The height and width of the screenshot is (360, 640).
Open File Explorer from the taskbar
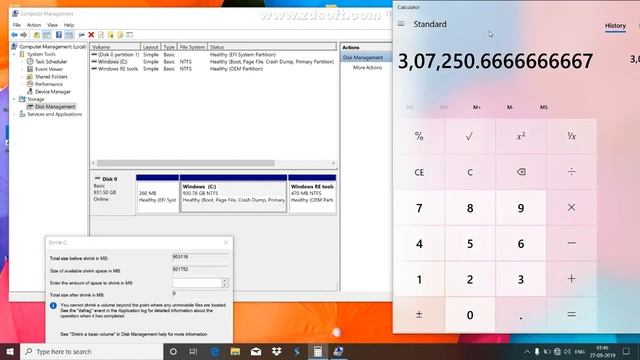[x=236, y=351]
